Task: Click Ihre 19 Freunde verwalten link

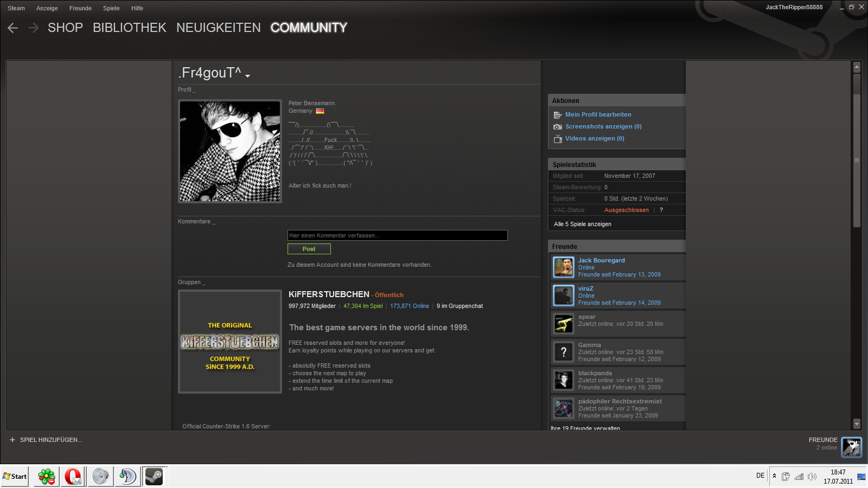Action: coord(585,428)
